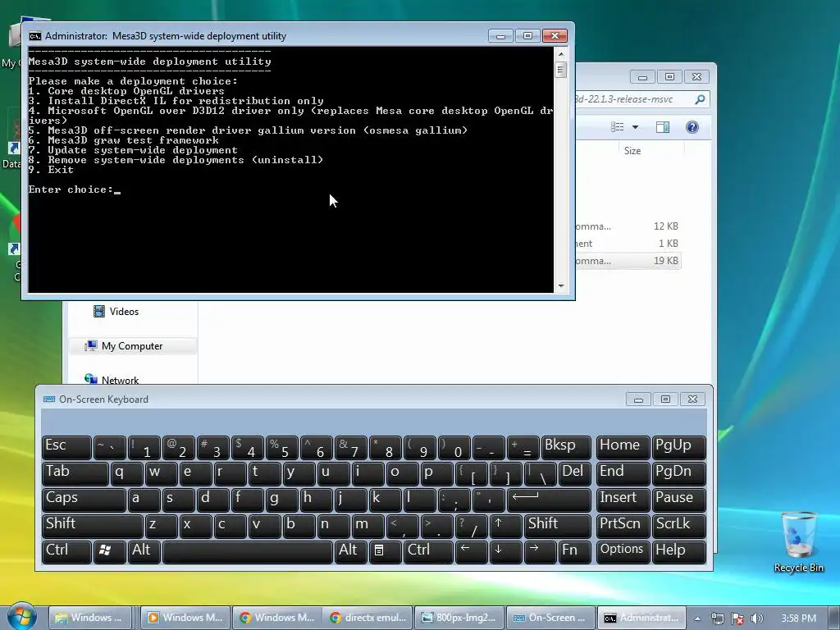
Task: Click On-Screen Keyboard title bar icon
Action: (x=48, y=399)
